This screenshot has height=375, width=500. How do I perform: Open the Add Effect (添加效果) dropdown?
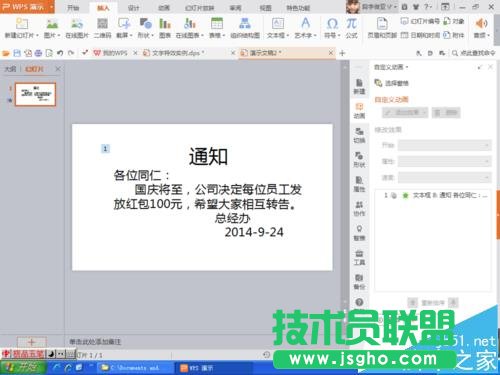(x=405, y=113)
